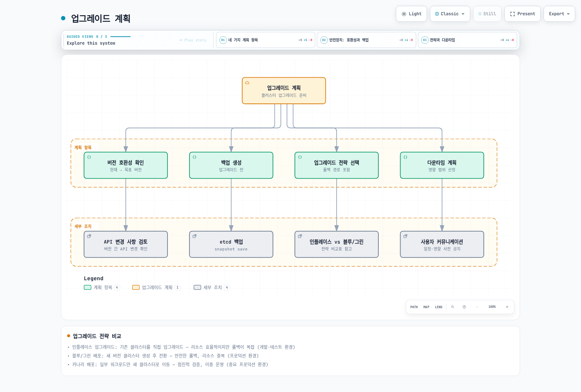Toggle LENS mode in the canvas toolbar
This screenshot has width=581, height=392.
click(439, 307)
